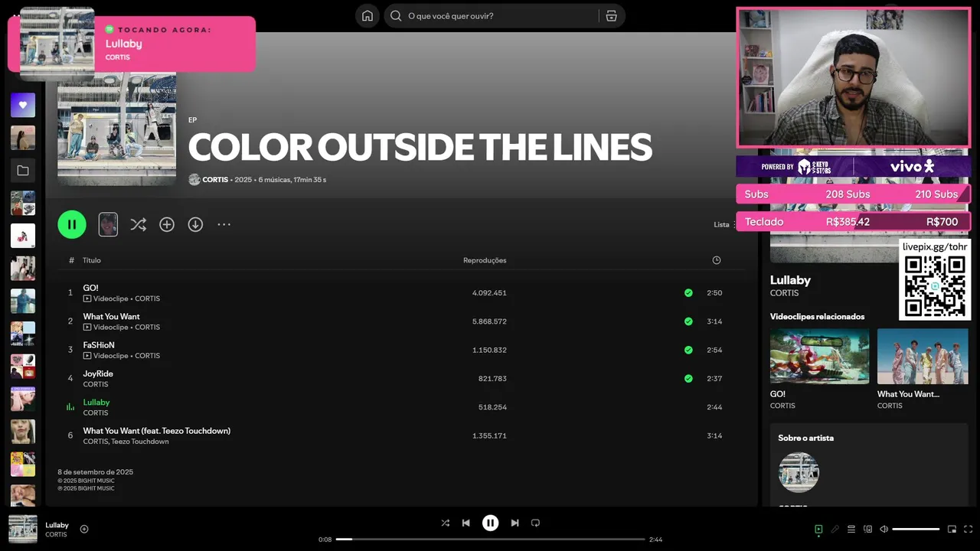Click saved checkmark on GO! row
This screenshot has height=551, width=980.
click(688, 293)
